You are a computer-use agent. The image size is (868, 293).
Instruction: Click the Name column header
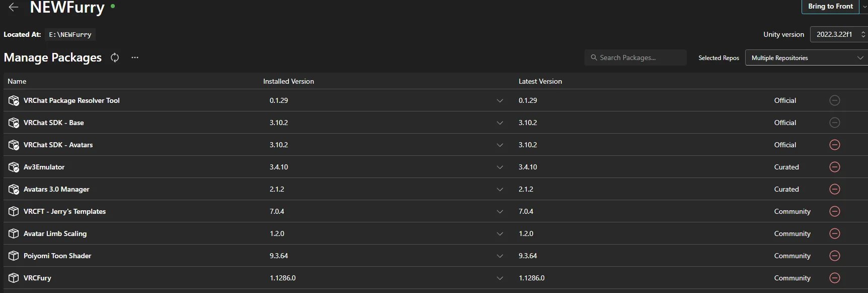pos(17,81)
